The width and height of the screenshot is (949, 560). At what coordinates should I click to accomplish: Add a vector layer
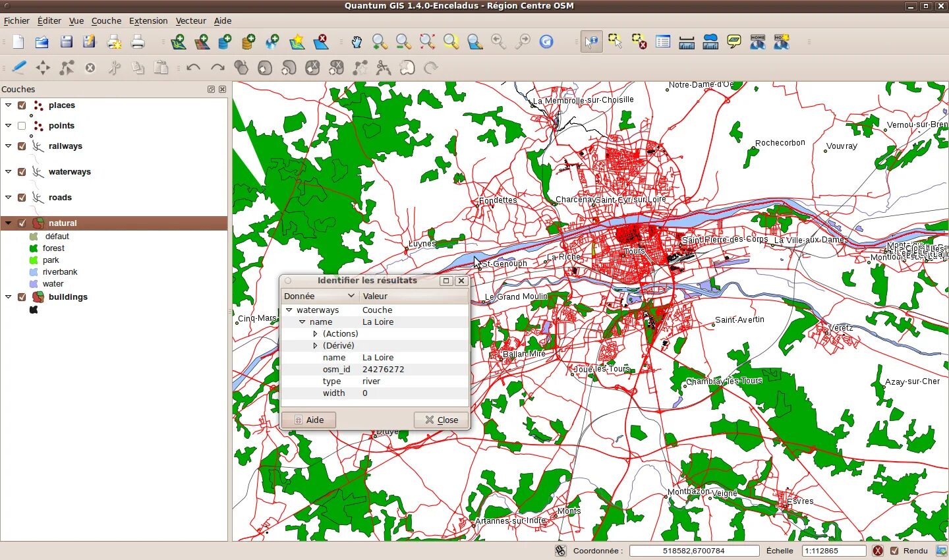coord(179,42)
